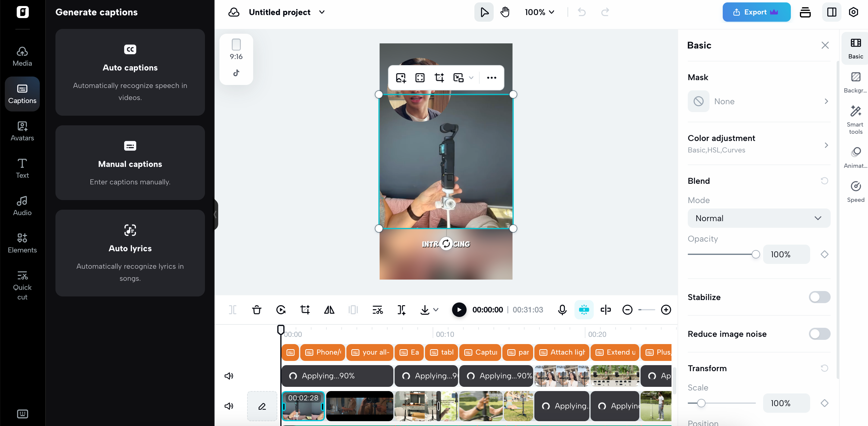Open Quick cut from the sidebar

(x=22, y=285)
